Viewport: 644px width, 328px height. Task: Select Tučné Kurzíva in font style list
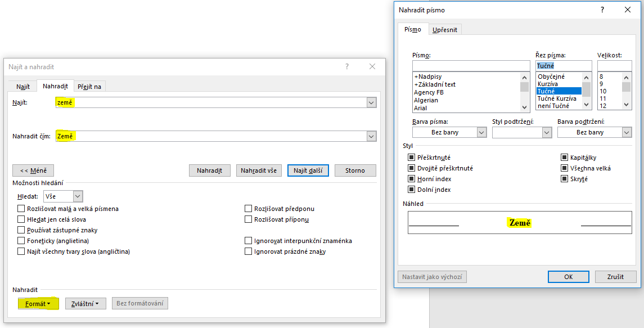[557, 98]
